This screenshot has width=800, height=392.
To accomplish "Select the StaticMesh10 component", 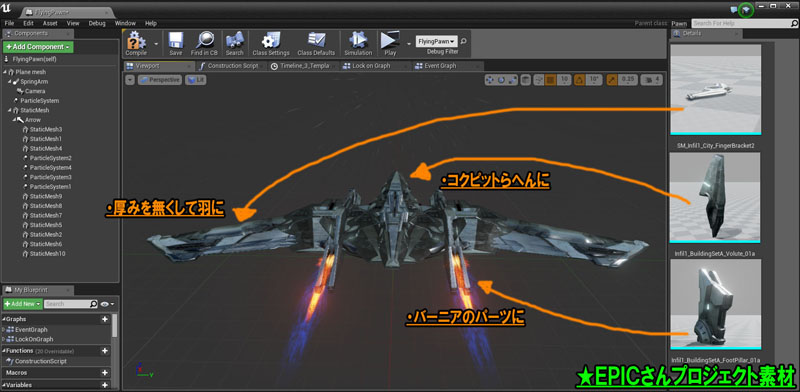I will coord(47,254).
